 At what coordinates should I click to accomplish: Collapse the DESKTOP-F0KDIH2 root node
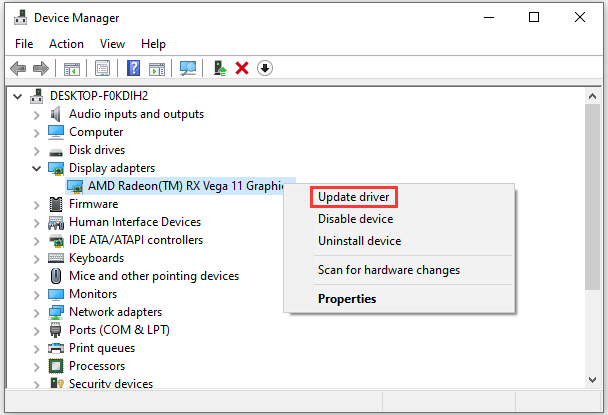point(17,96)
